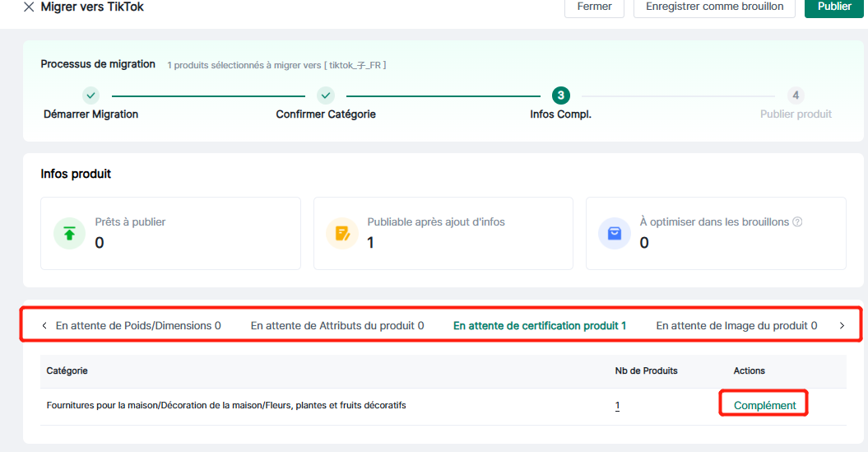Click the Démarrer Migration step checkmark
Image resolution: width=868 pixels, height=452 pixels.
(91, 96)
